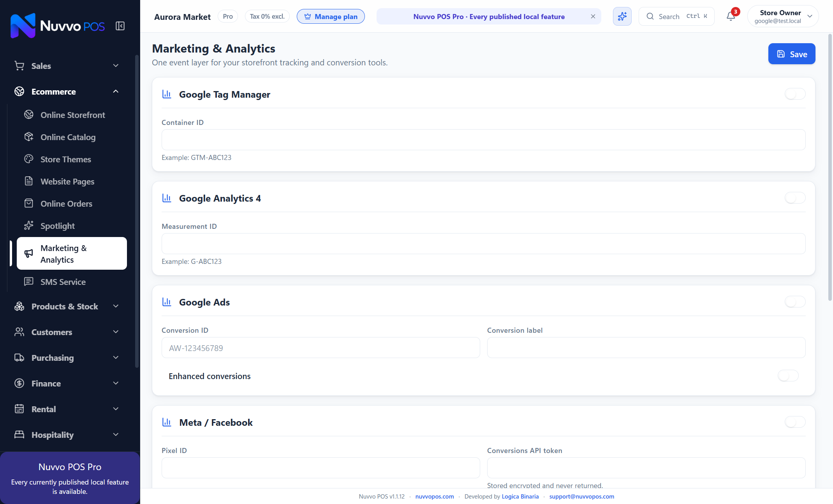Click the Conversion label field

point(646,348)
